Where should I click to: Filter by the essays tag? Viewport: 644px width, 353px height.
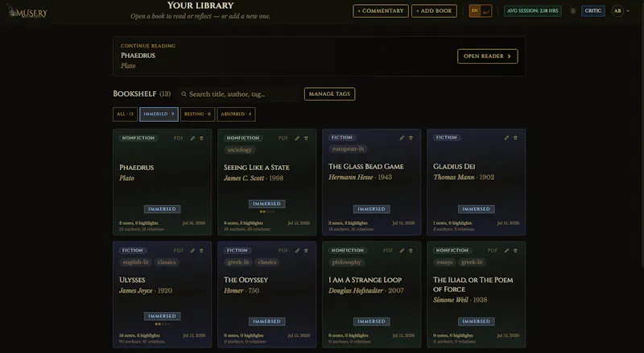445,262
